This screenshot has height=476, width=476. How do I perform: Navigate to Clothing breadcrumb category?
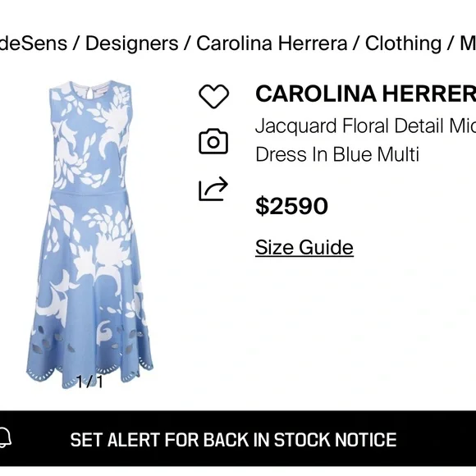point(403,43)
